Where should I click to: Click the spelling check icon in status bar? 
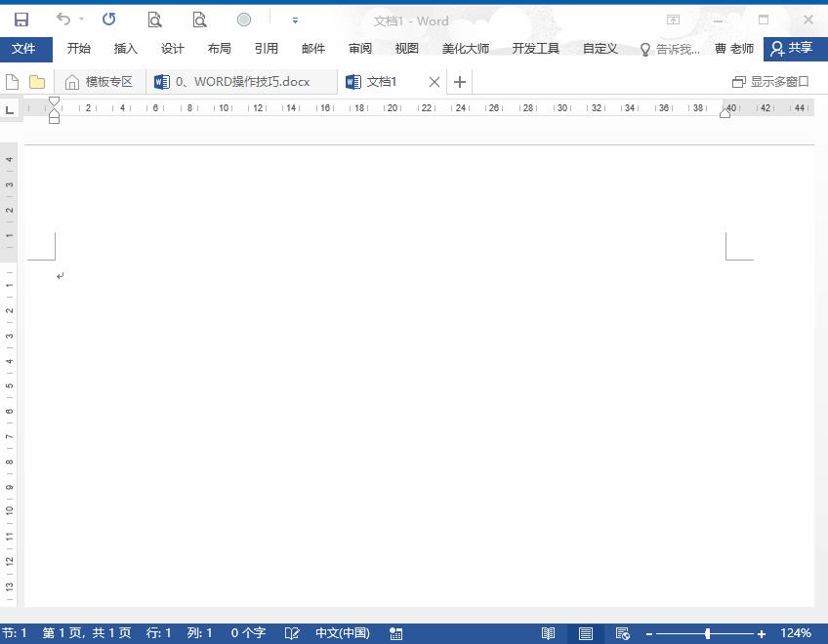point(292,632)
